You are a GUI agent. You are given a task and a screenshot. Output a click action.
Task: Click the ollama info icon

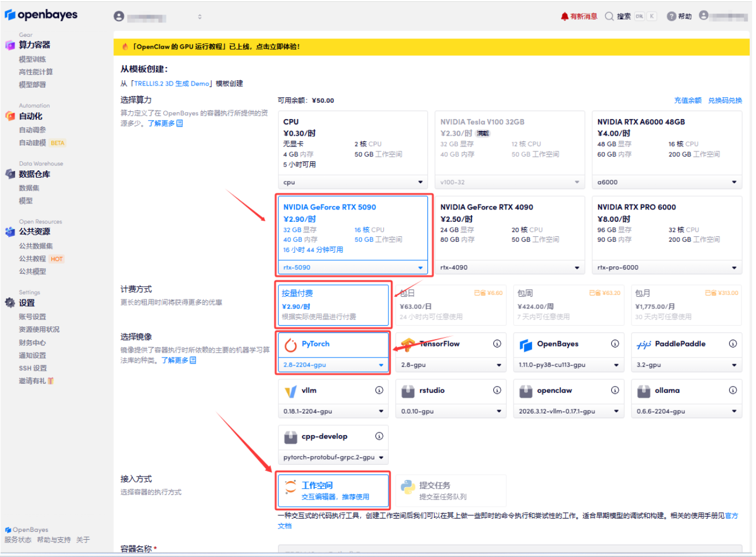pyautogui.click(x=733, y=390)
